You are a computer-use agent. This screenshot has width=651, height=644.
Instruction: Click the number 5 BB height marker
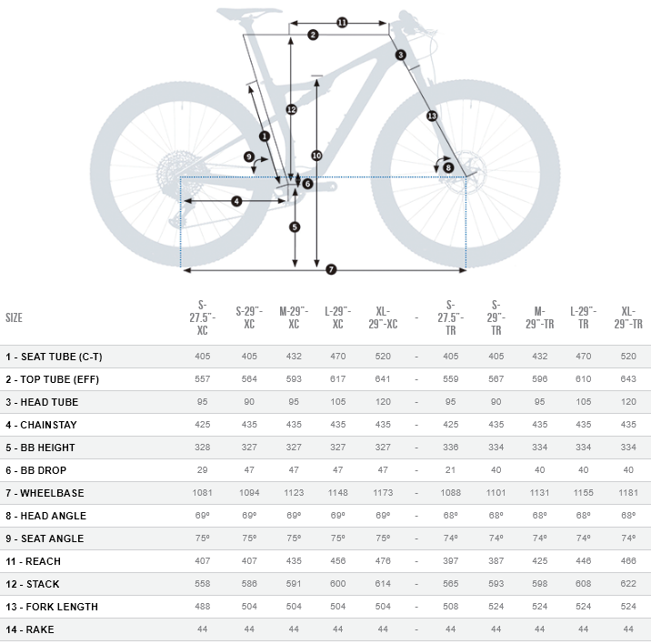tap(295, 226)
